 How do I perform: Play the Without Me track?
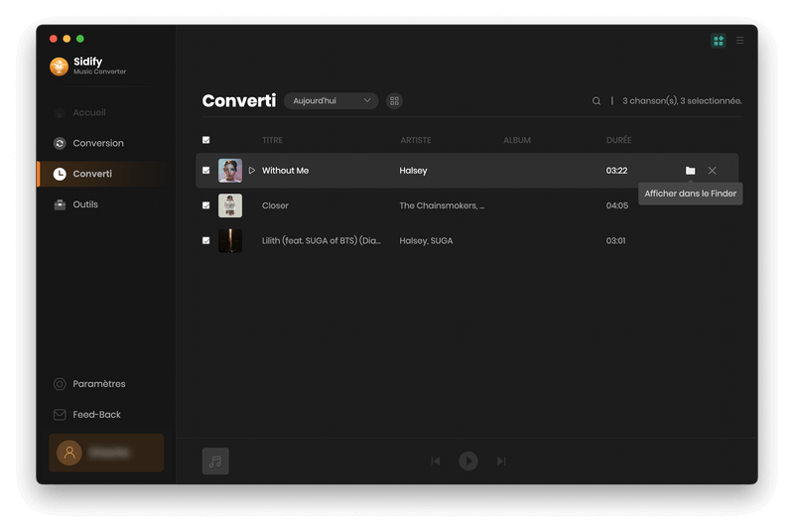[x=252, y=171]
